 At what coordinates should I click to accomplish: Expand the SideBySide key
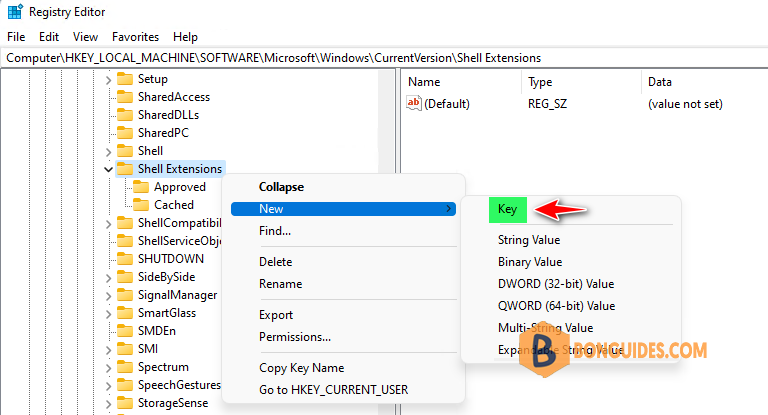(108, 278)
